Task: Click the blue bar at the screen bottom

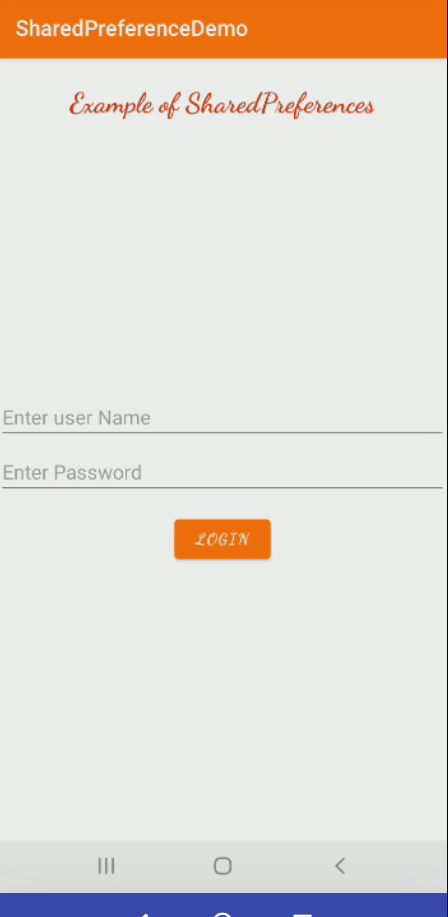Action: click(x=224, y=905)
